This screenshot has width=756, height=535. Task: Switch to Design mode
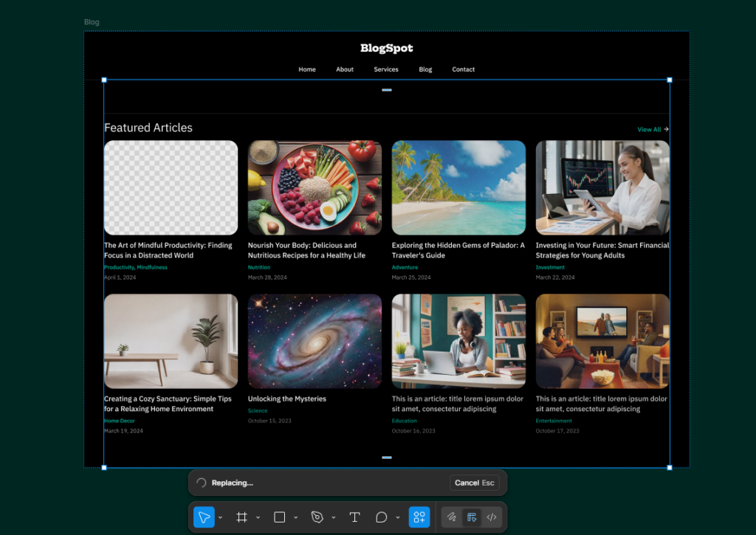point(472,517)
